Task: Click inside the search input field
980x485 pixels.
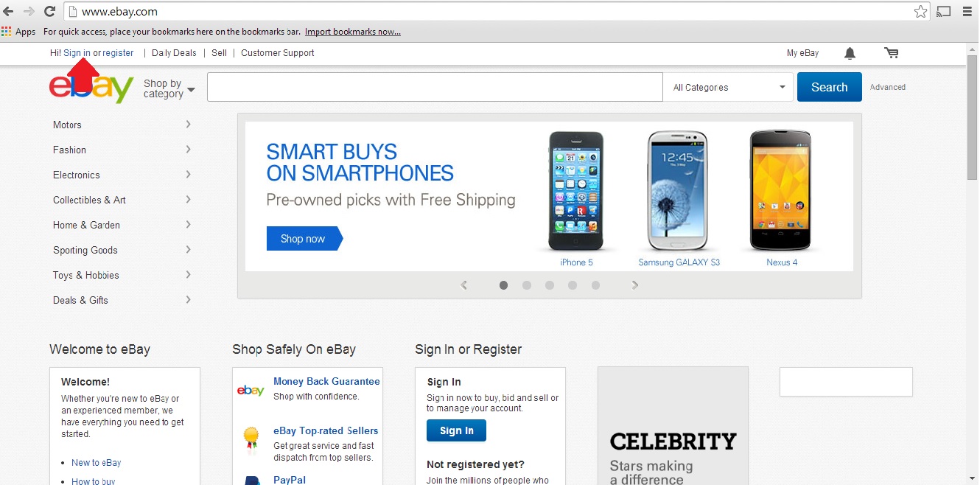Action: click(435, 87)
